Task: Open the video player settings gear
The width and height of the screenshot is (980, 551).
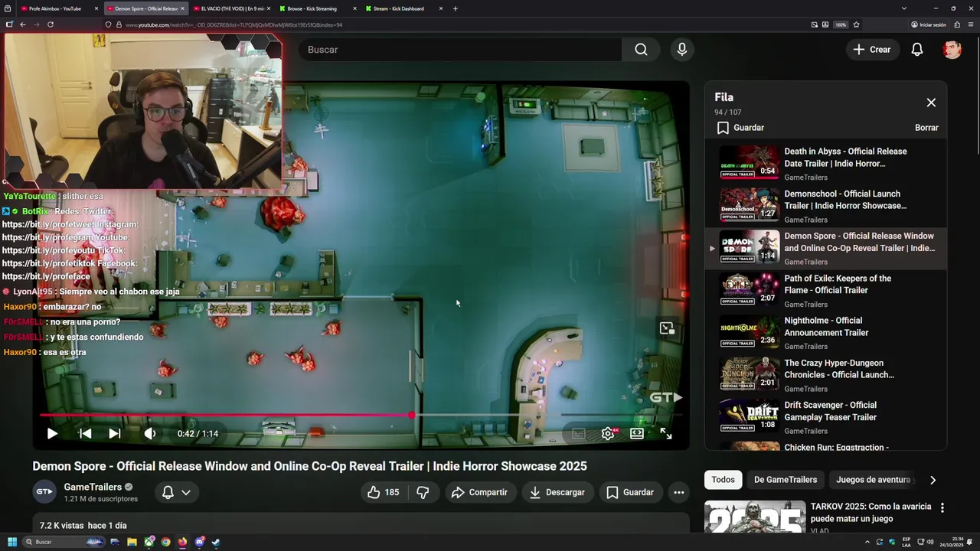Action: (x=608, y=433)
